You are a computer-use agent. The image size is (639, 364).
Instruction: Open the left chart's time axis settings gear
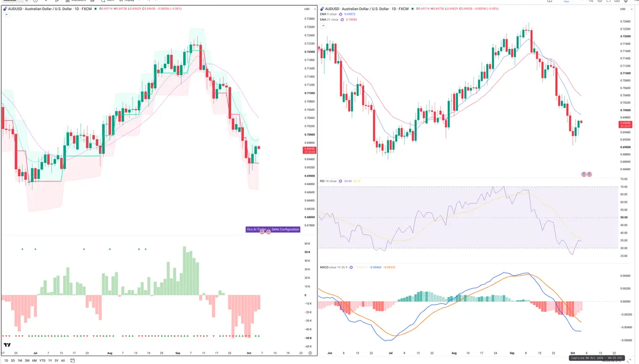[309, 353]
